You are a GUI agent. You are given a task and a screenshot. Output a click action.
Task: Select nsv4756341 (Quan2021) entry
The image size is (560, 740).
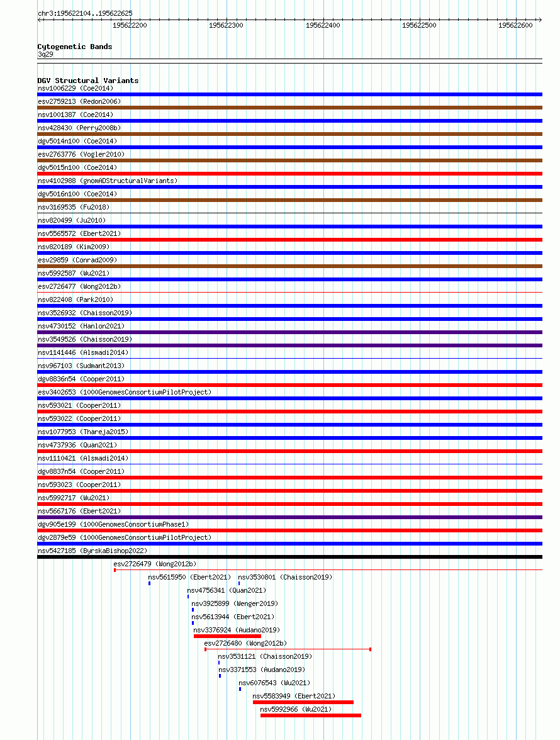click(x=227, y=590)
